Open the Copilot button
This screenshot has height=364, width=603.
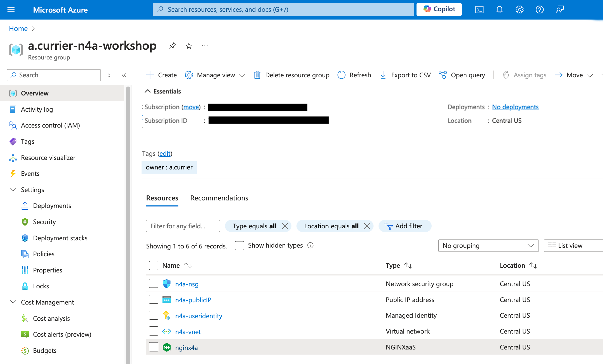coord(439,9)
